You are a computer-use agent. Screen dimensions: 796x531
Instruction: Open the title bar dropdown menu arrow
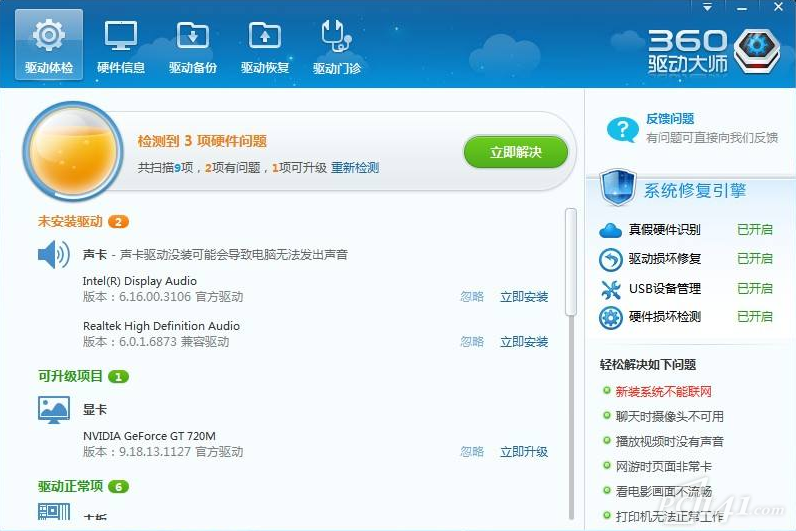tap(707, 7)
